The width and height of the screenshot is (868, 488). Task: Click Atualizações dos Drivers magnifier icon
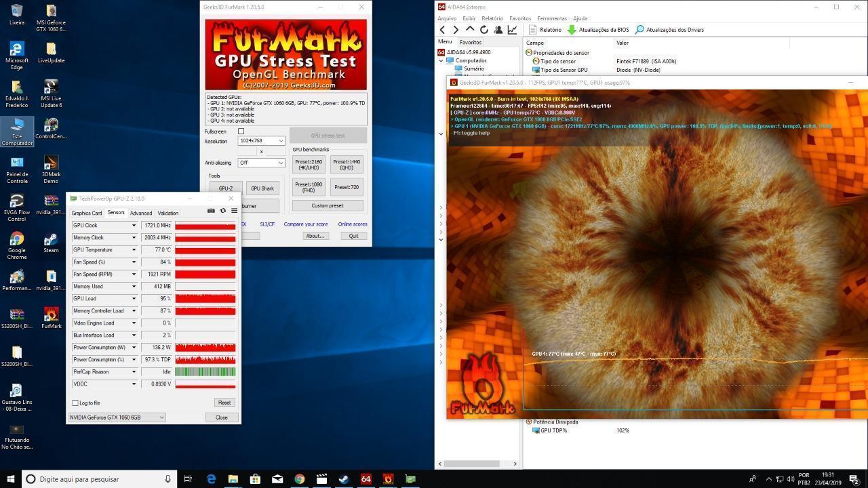(639, 30)
